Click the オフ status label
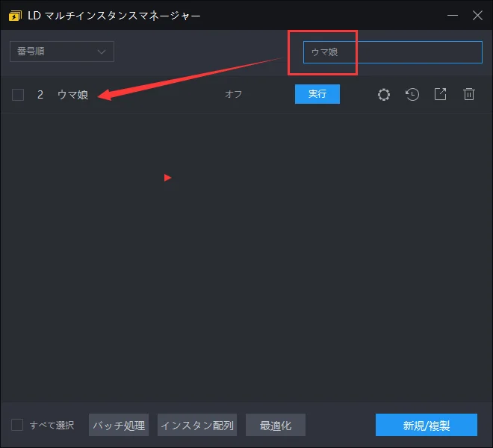This screenshot has width=493, height=448. (x=233, y=94)
